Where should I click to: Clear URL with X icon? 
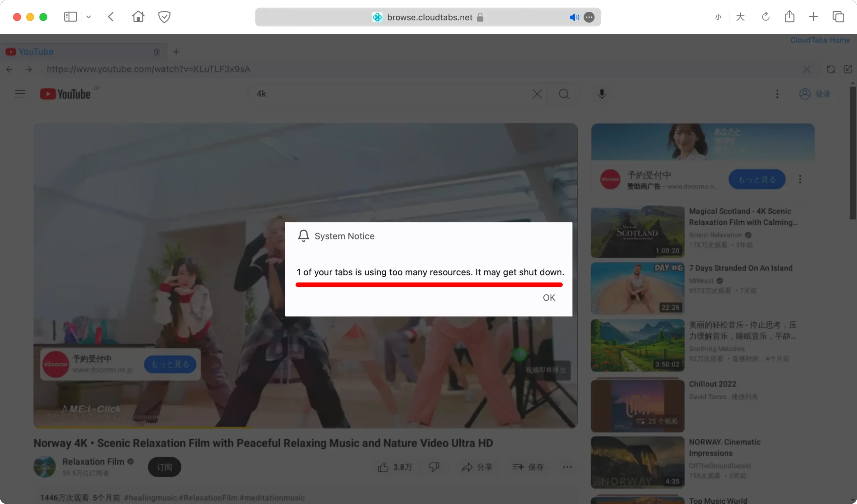[807, 69]
